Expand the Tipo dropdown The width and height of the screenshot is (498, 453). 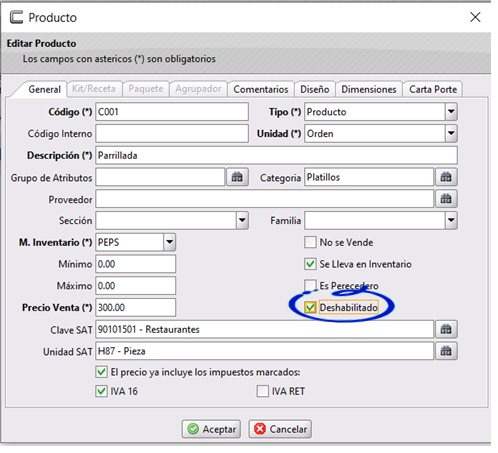click(x=451, y=112)
